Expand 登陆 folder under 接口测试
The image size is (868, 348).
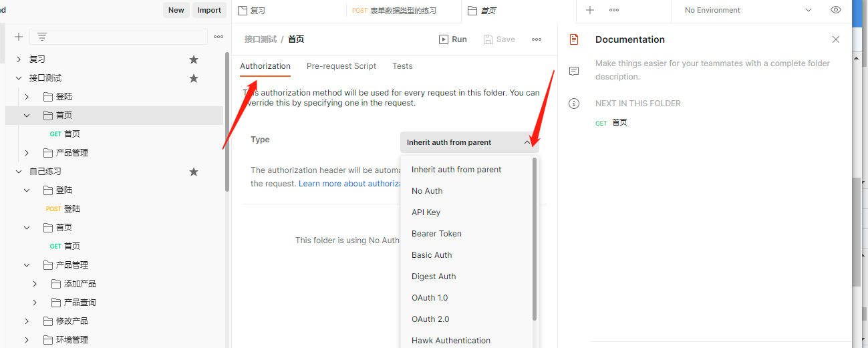[x=27, y=97]
